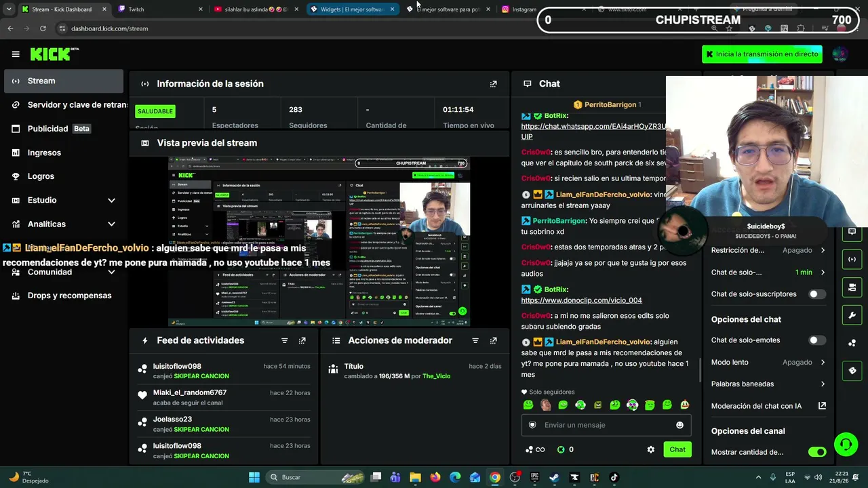
Task: Go to Logros in the sidebar
Action: click(64, 176)
